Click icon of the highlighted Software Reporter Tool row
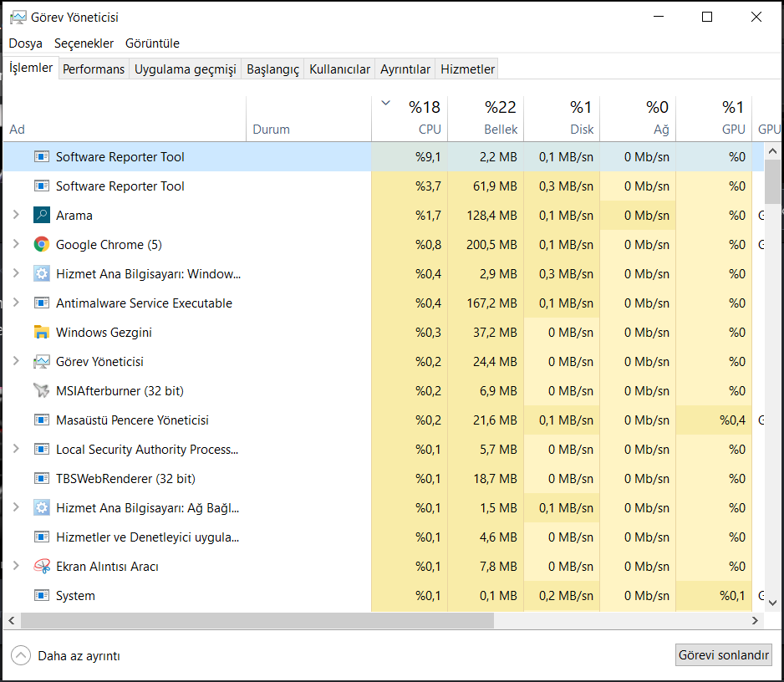Image resolution: width=784 pixels, height=682 pixels. point(42,157)
